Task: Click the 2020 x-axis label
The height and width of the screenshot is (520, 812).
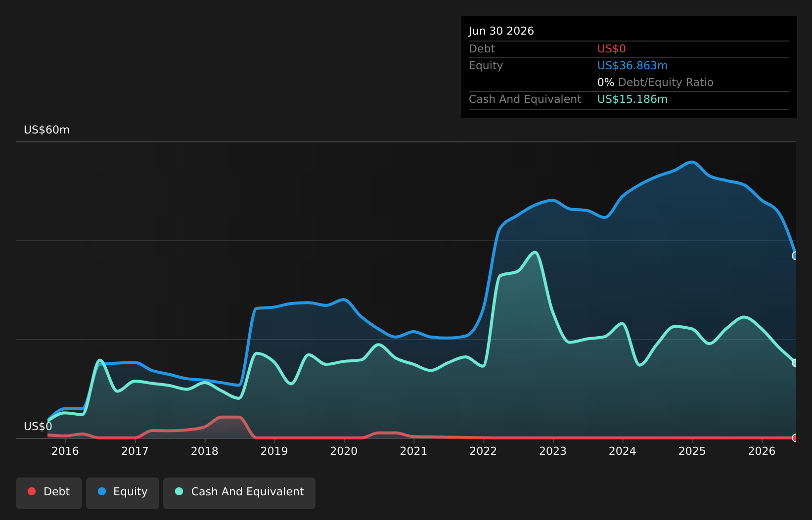Action: pos(344,451)
